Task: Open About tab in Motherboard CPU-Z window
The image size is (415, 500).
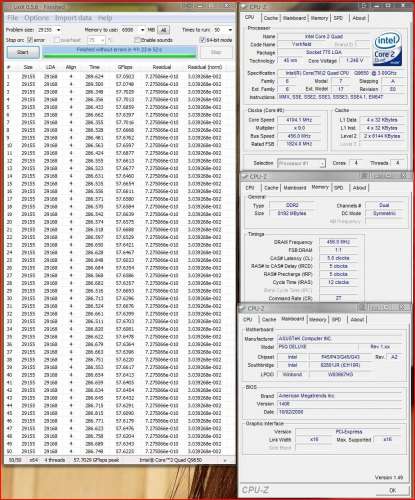Action: (x=357, y=319)
